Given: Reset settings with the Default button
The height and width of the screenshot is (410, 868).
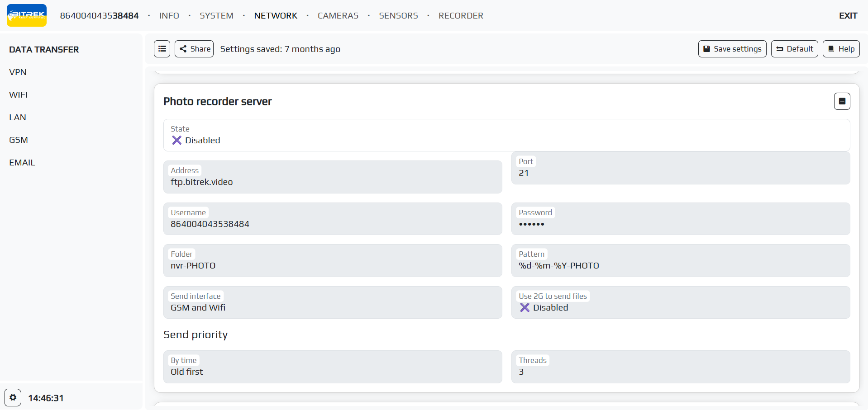Looking at the screenshot, I should click(794, 49).
